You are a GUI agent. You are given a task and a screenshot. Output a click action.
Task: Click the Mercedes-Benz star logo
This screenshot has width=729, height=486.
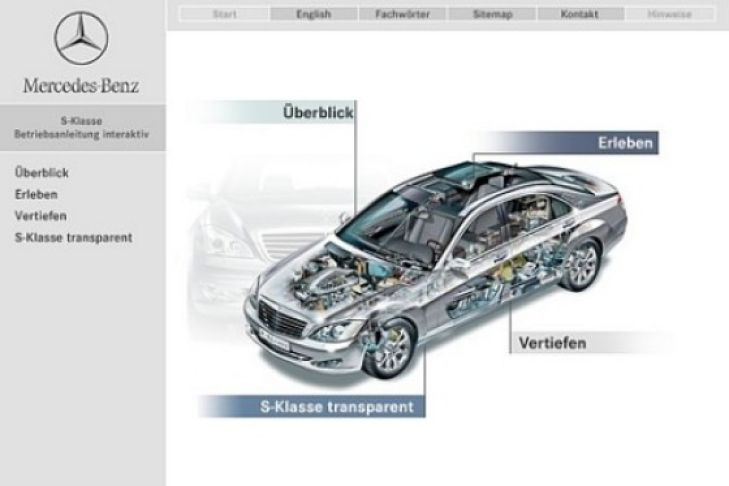pos(81,38)
